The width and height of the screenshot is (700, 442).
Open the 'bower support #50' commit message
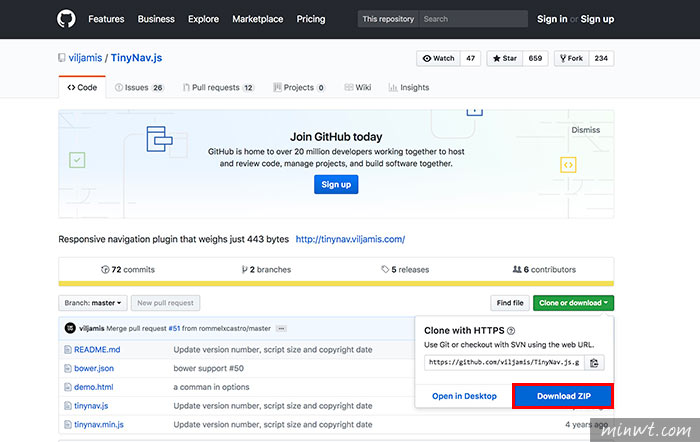[208, 368]
